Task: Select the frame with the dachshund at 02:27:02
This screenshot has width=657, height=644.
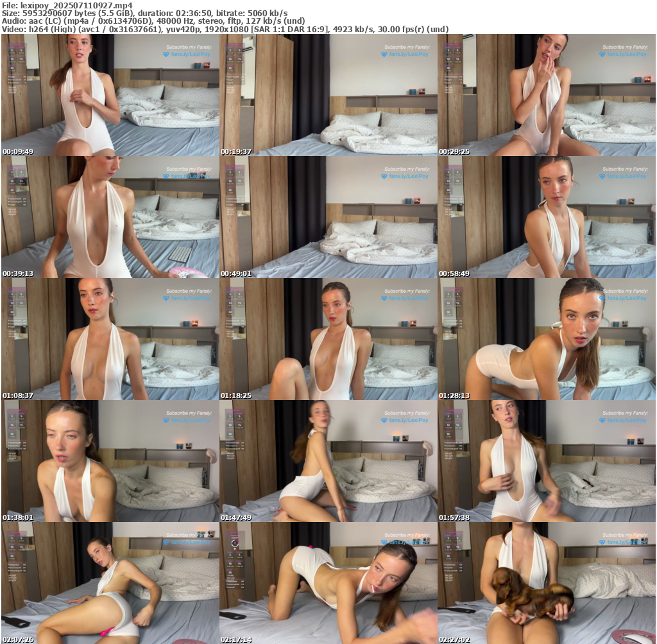Action: pyautogui.click(x=547, y=583)
